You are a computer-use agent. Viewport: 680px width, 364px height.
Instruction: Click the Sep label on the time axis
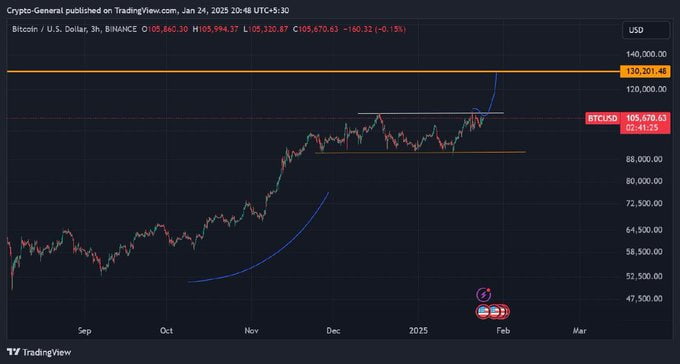click(x=85, y=331)
